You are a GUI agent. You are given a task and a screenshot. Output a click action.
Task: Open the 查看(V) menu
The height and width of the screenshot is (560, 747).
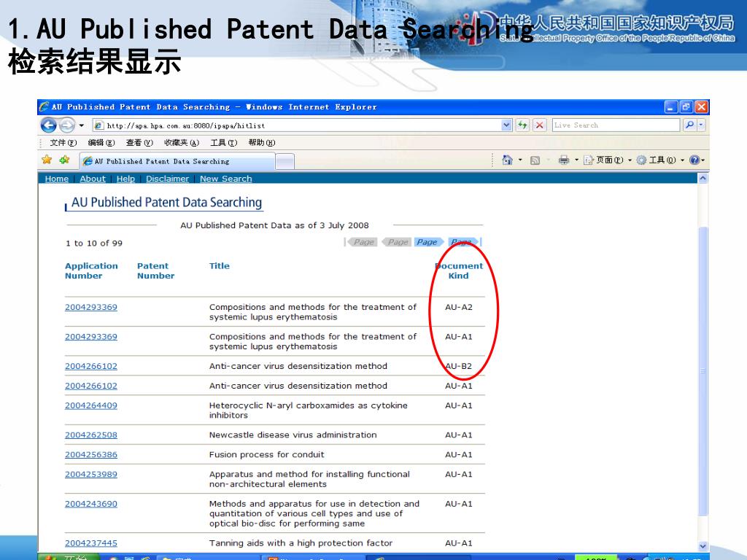click(x=139, y=142)
